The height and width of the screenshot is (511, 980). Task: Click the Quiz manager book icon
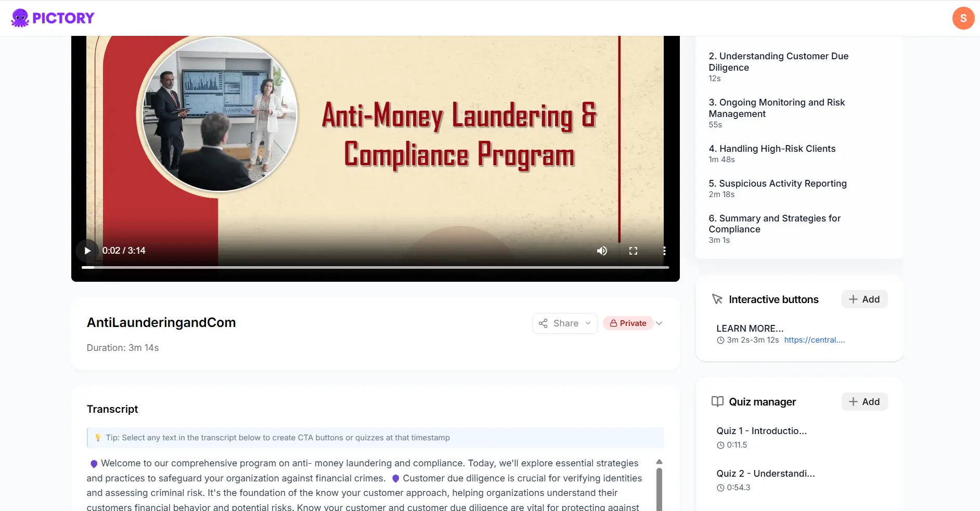pyautogui.click(x=717, y=401)
